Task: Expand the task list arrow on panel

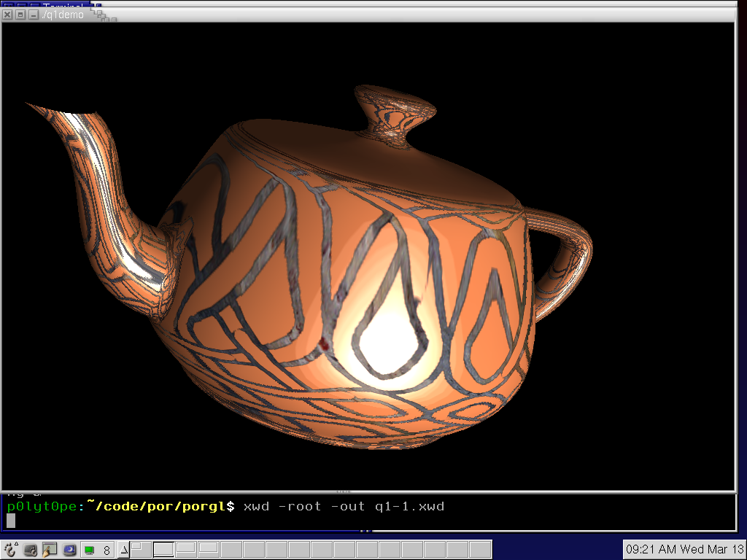Action: click(x=123, y=550)
